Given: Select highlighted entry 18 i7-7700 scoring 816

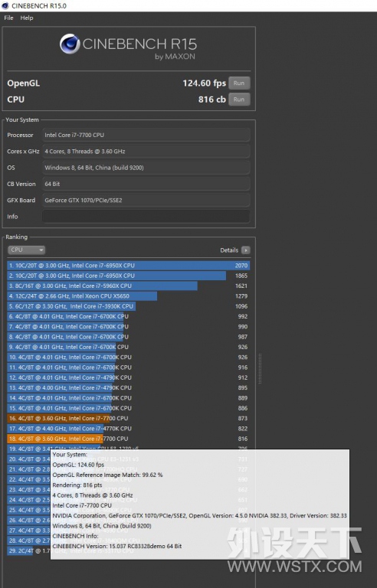Looking at the screenshot, I should (128, 439).
